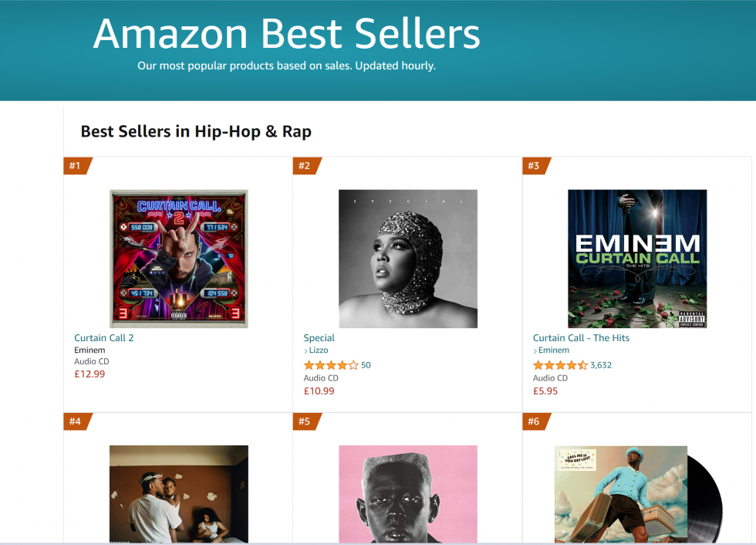Open the #4 ranked album cover
756x545 pixels.
[x=179, y=494]
